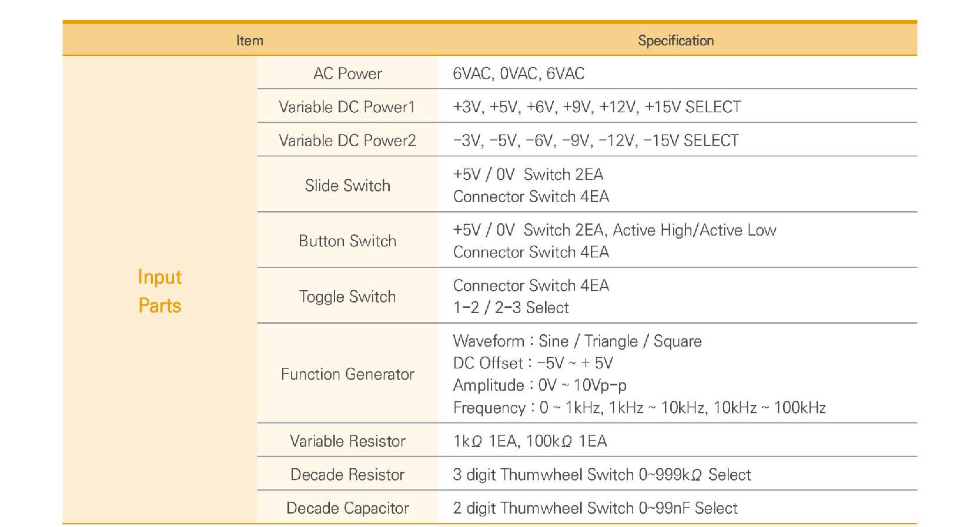Image resolution: width=980 pixels, height=527 pixels.
Task: Click the Specification column header
Action: (675, 41)
